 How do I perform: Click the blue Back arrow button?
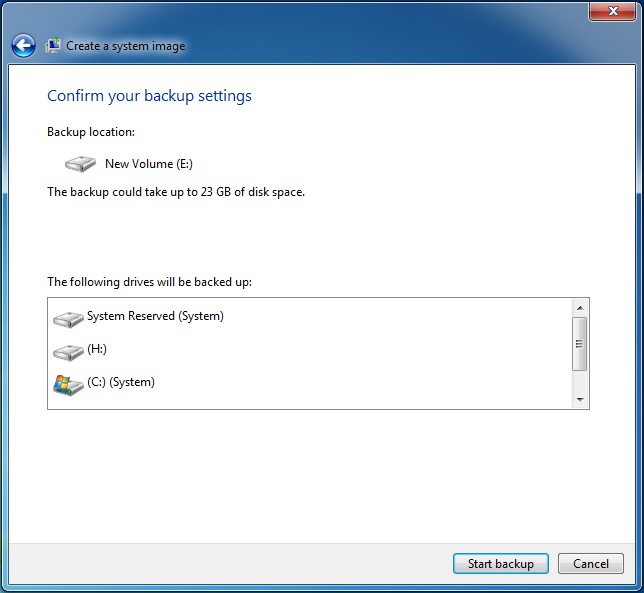tap(23, 46)
